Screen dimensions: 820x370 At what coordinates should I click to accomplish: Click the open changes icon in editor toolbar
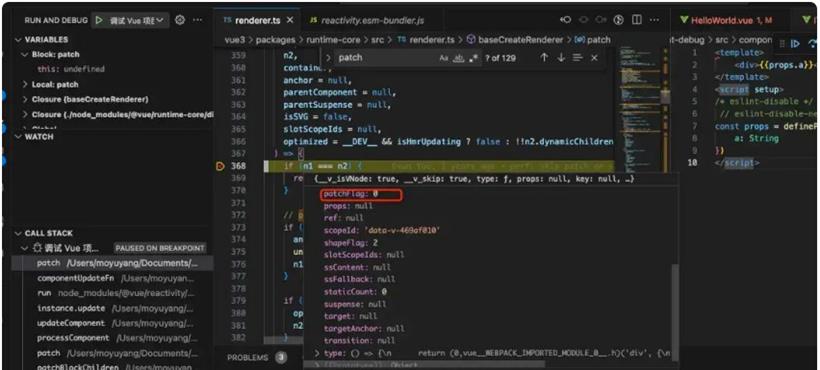[x=619, y=20]
